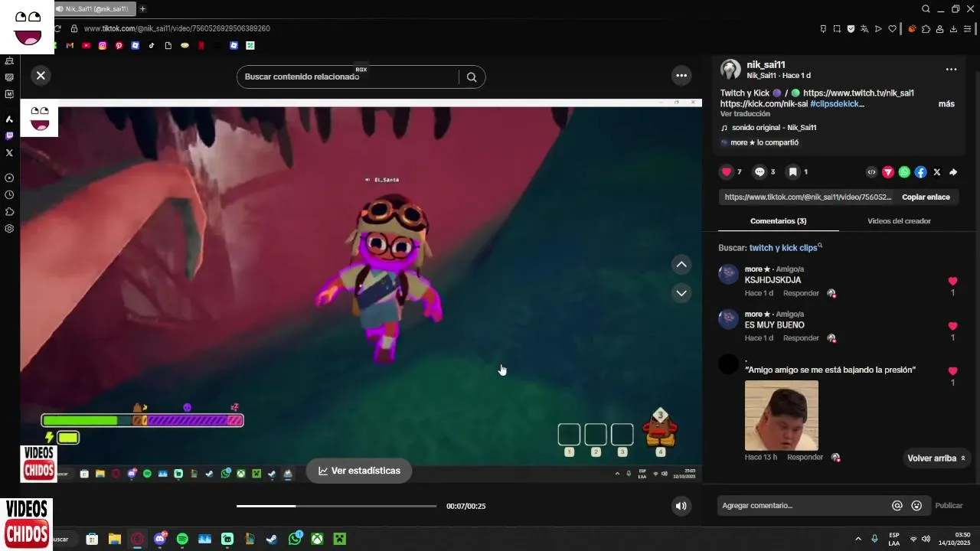The width and height of the screenshot is (980, 551).
Task: Like the ES MUY BUENO comment
Action: pyautogui.click(x=952, y=326)
